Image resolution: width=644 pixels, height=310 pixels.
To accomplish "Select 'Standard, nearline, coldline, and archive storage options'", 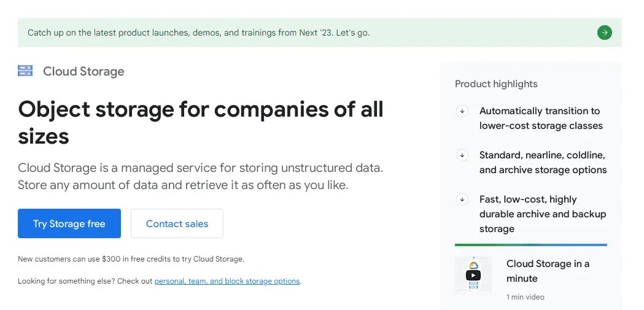I will 543,163.
